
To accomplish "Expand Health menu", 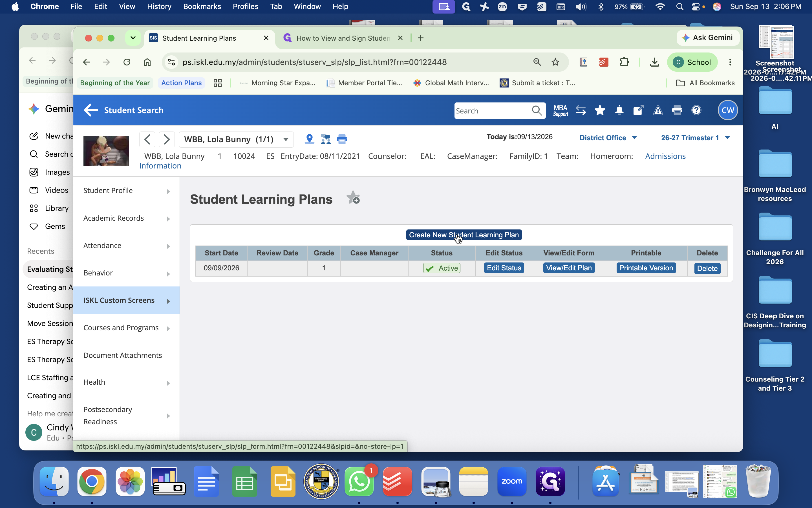I will coord(127,382).
